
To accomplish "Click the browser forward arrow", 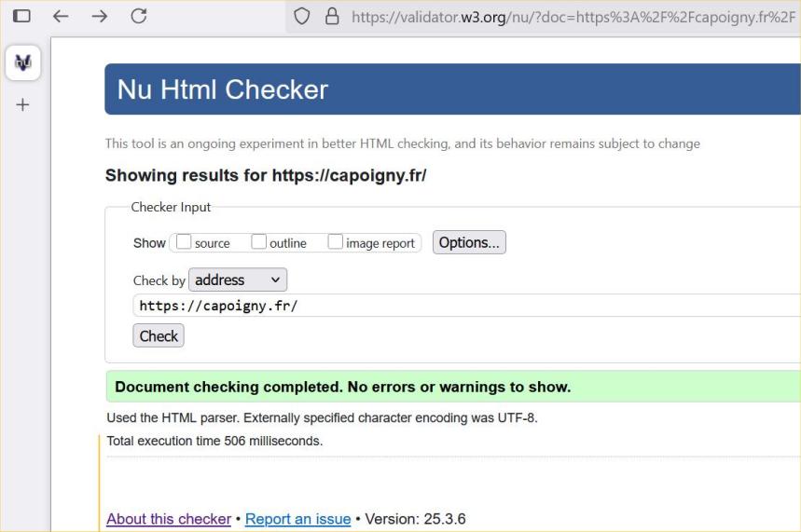I will tap(99, 16).
